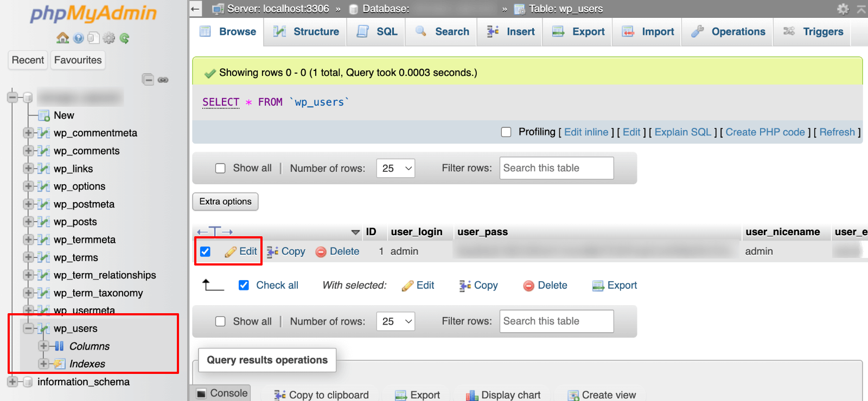Viewport: 868px width, 401px height.
Task: Expand wp_commentmeta tree node
Action: [x=28, y=133]
